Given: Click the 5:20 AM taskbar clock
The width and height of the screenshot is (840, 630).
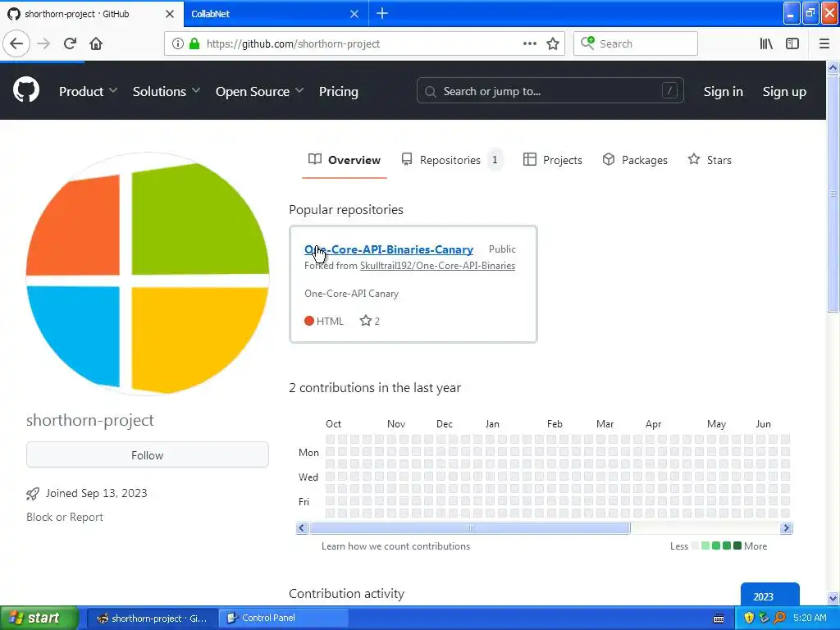Looking at the screenshot, I should pyautogui.click(x=810, y=618).
